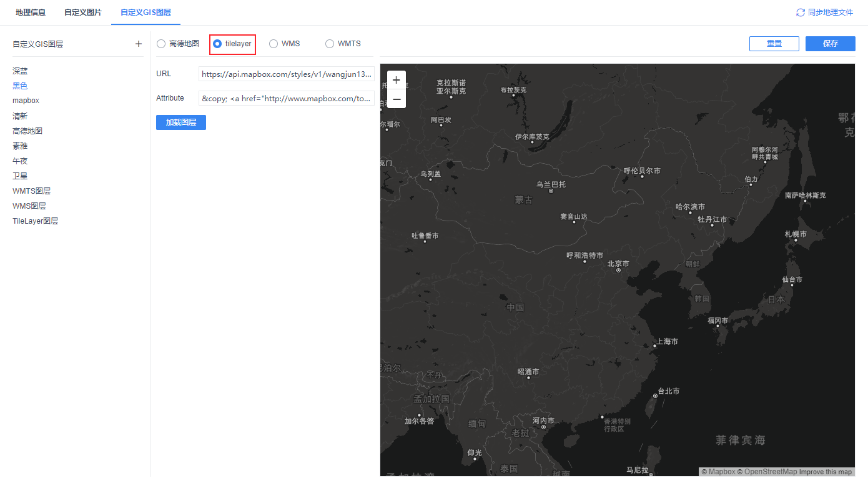This screenshot has height=483, width=868.
Task: Click the 加尔各答 label on the map
Action: point(419,421)
